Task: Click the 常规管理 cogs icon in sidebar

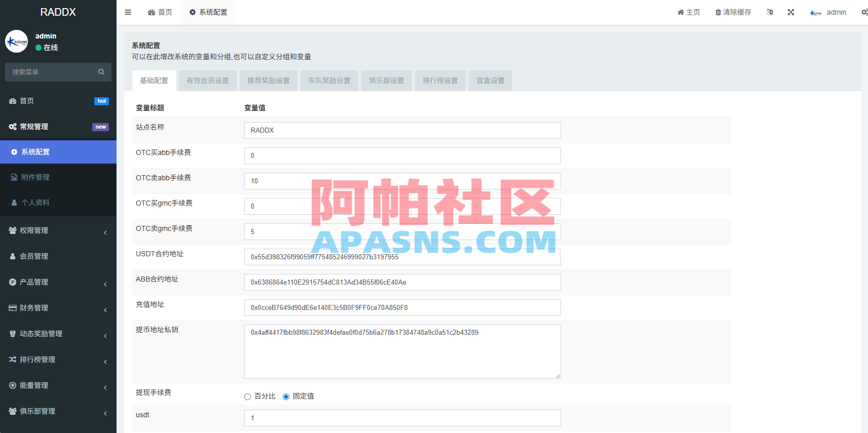Action: point(13,127)
